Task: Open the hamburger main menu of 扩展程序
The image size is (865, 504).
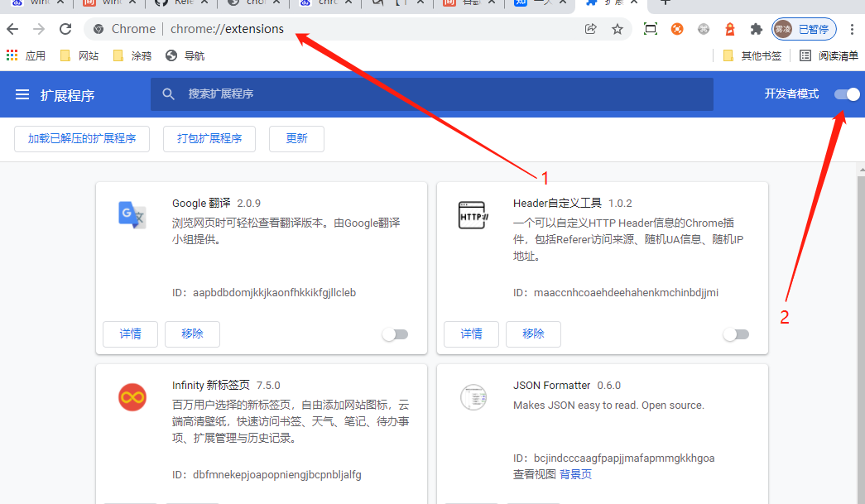Action: (x=22, y=94)
